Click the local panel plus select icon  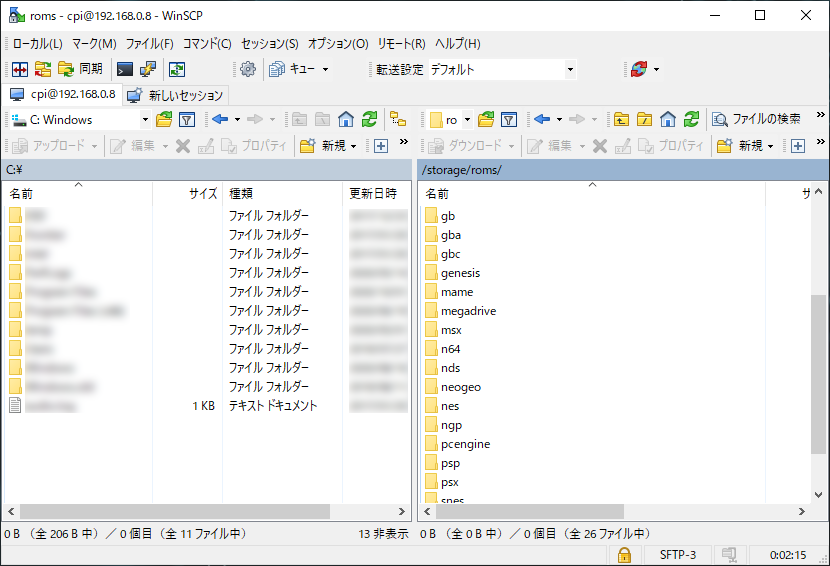click(381, 146)
